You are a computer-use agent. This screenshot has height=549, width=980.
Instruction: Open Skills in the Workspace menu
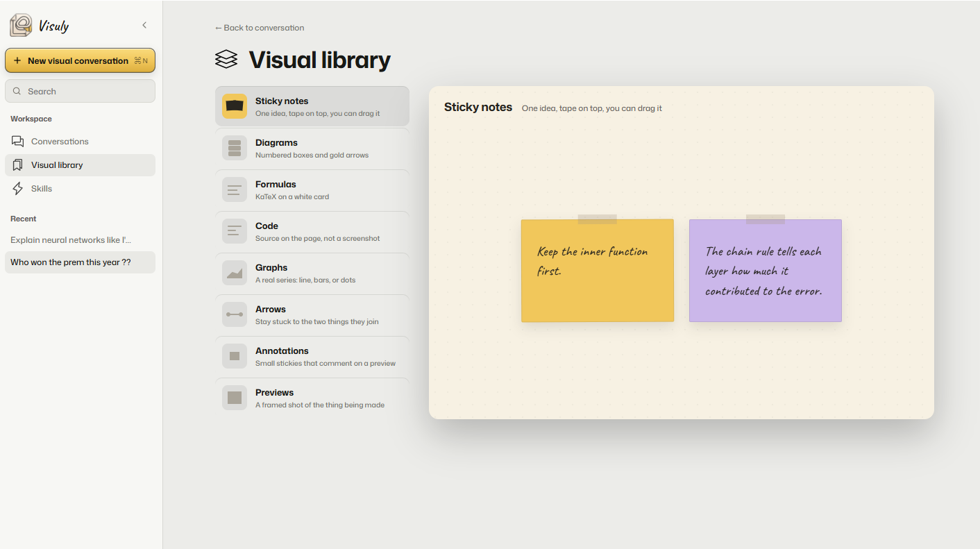coord(80,189)
